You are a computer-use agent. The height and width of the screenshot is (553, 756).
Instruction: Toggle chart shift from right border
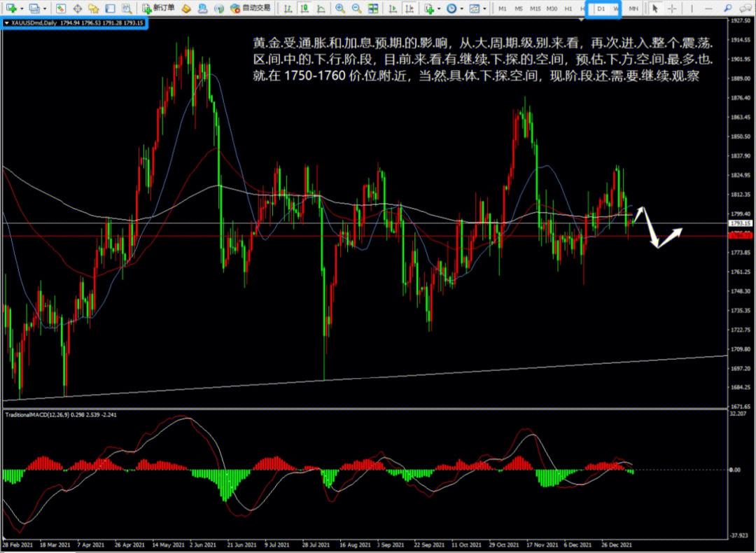pos(409,8)
